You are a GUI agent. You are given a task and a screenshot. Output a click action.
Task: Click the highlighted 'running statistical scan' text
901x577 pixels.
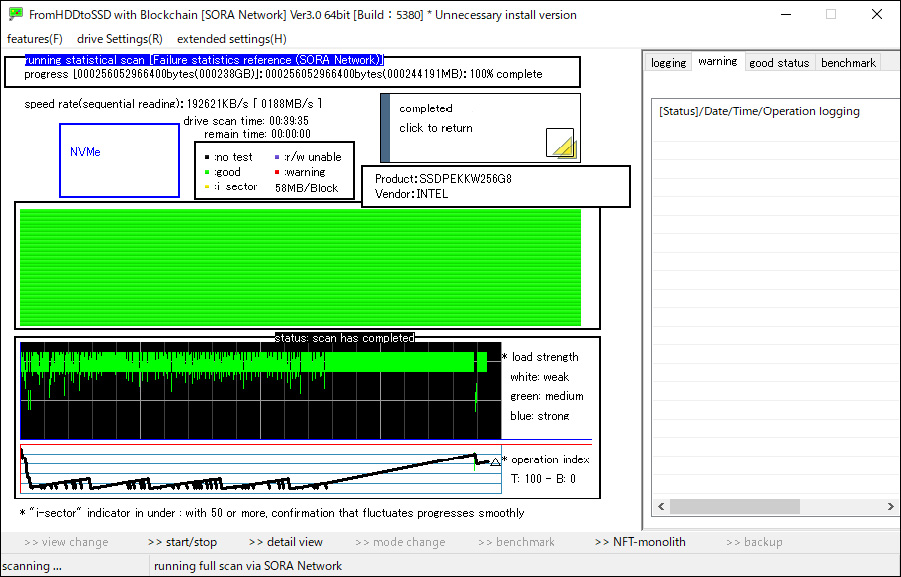pos(204,60)
